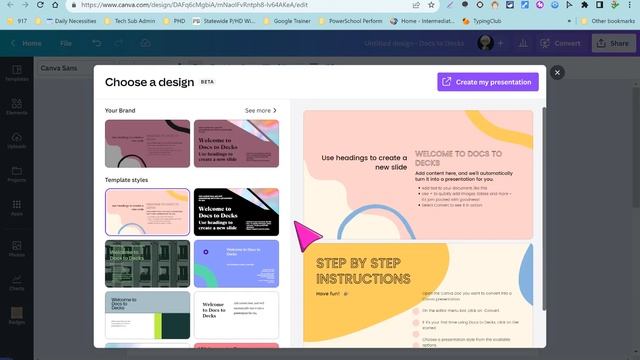Click the Step by Step Instructions preview slide
Image resolution: width=640 pixels, height=360 pixels.
[x=418, y=295]
